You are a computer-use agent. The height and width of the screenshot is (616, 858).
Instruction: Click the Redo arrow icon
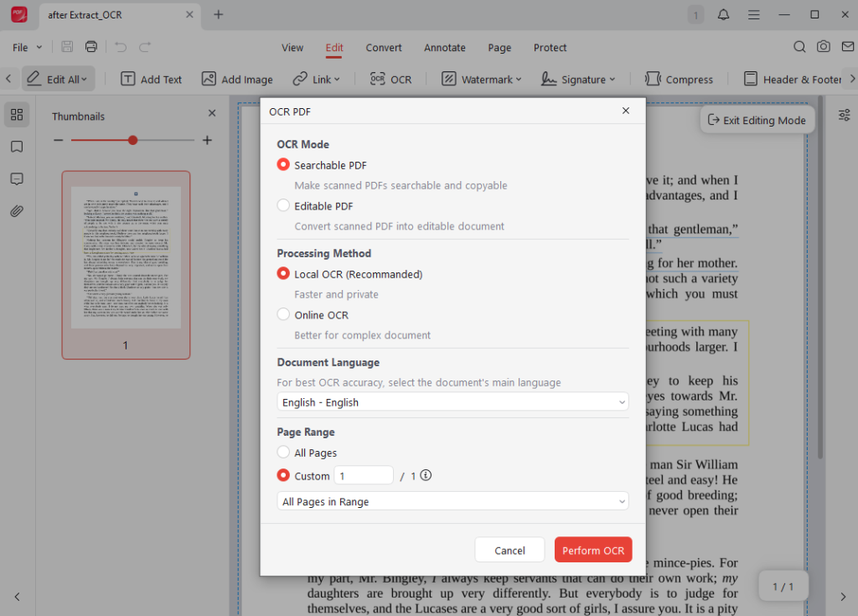(x=145, y=47)
